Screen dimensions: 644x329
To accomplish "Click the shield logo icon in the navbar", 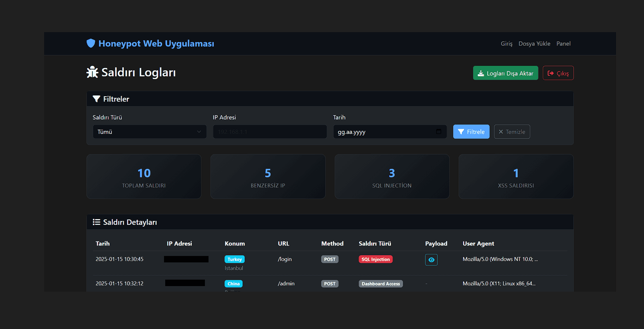I will 91,43.
